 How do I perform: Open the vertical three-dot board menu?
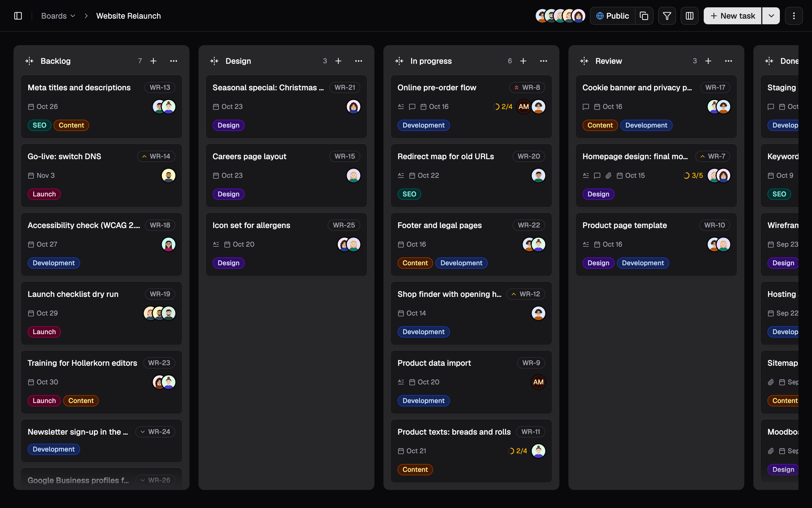794,16
